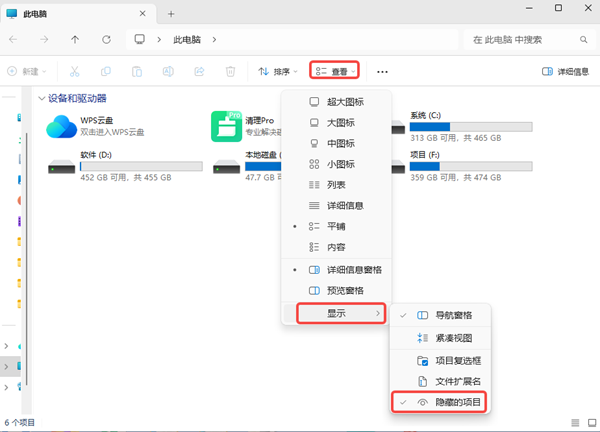Click 6 个项目 in status bar
This screenshot has height=432, width=600.
click(20, 422)
